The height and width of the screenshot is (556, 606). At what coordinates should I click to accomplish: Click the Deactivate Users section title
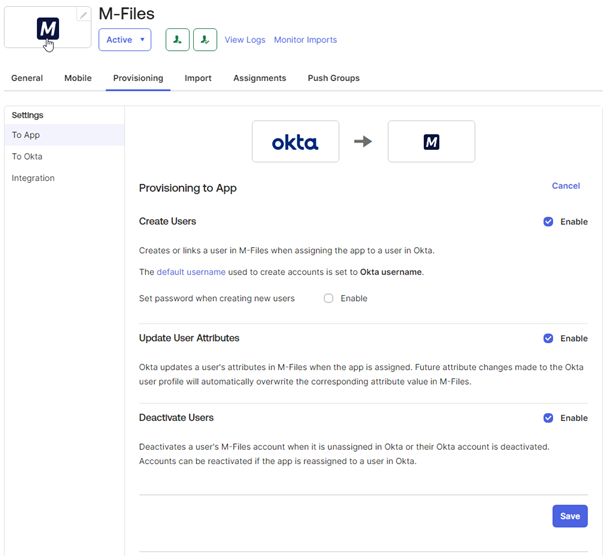[176, 418]
